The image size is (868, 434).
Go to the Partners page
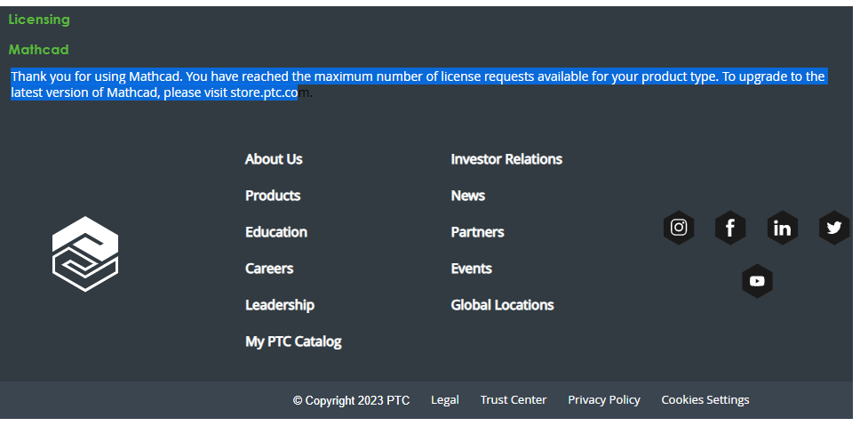(478, 232)
